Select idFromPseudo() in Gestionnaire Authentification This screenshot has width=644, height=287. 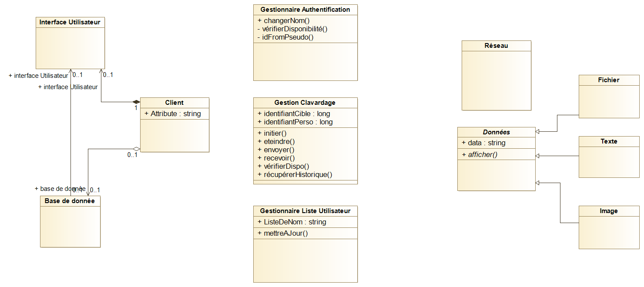tap(285, 37)
